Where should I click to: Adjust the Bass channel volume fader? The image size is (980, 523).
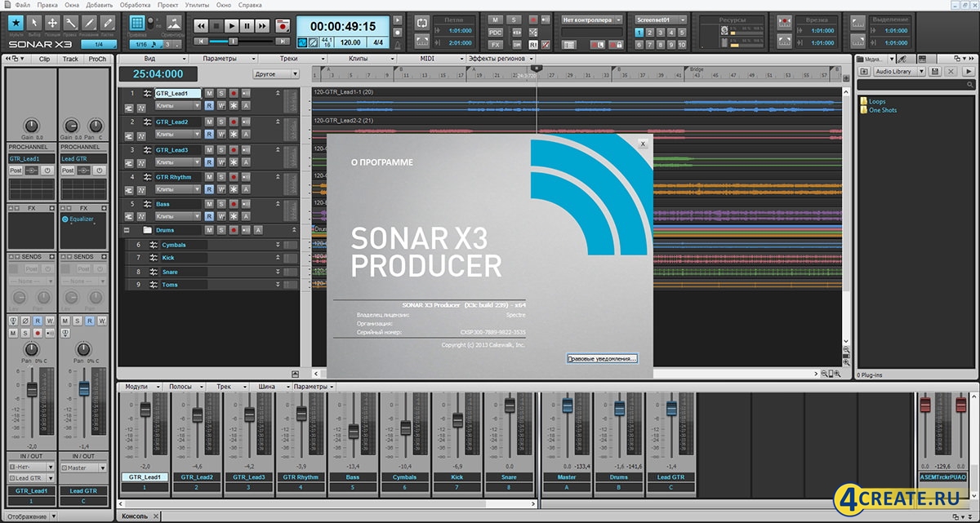[x=354, y=430]
